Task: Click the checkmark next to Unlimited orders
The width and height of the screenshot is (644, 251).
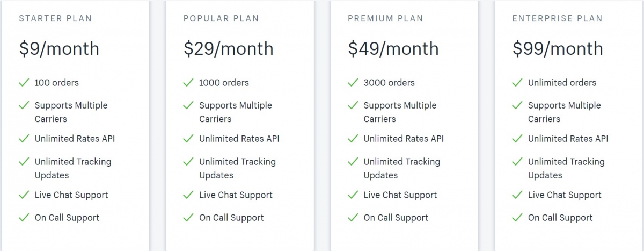Action: (x=517, y=83)
